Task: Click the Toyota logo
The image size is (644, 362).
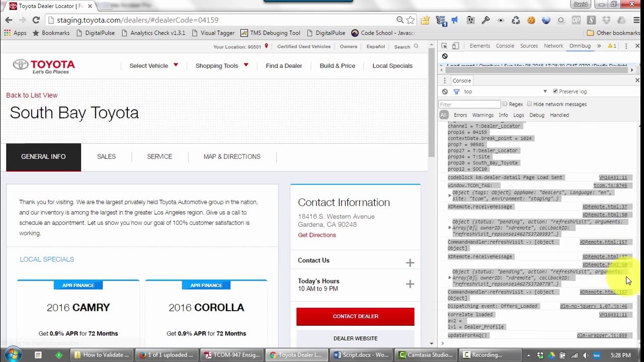Action: pyautogui.click(x=44, y=66)
